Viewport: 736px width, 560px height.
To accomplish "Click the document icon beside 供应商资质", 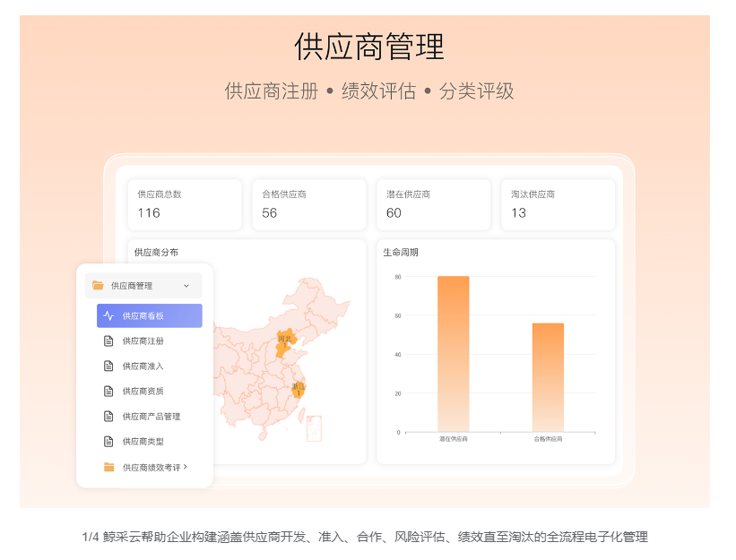I will coord(108,391).
